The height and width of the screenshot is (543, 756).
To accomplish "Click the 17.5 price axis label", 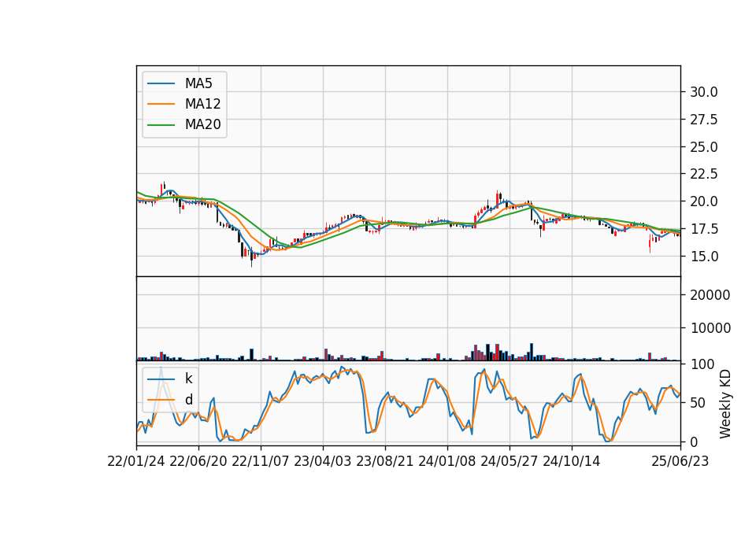I will tap(704, 229).
